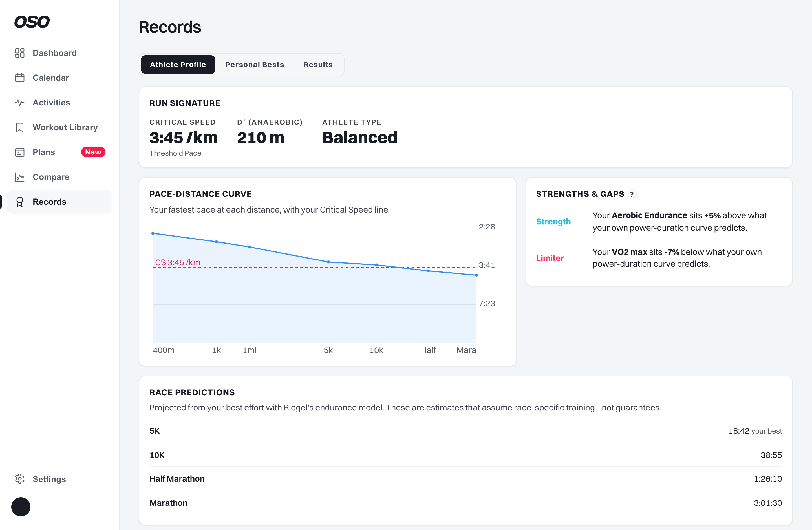
Task: Click the Workout Library bookmark icon
Action: pos(20,127)
